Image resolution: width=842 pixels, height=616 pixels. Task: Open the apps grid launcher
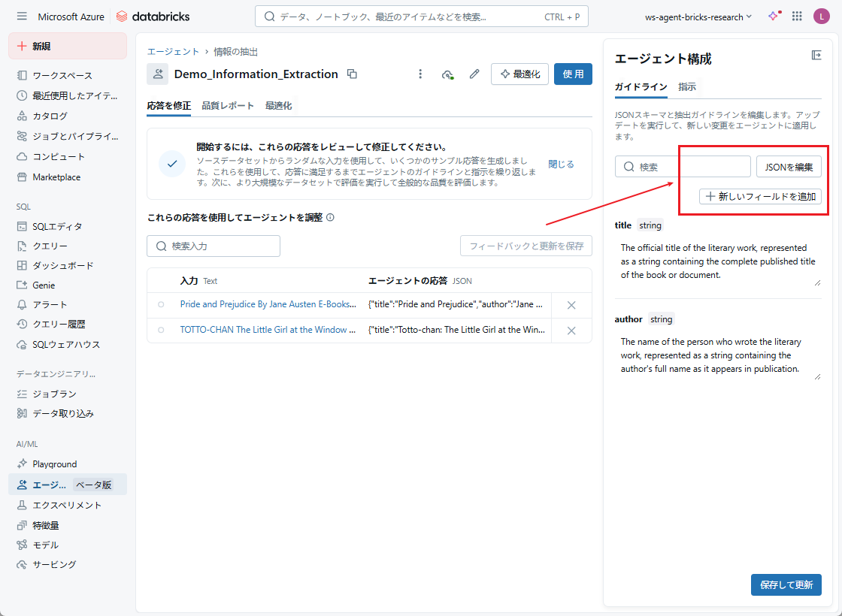797,17
